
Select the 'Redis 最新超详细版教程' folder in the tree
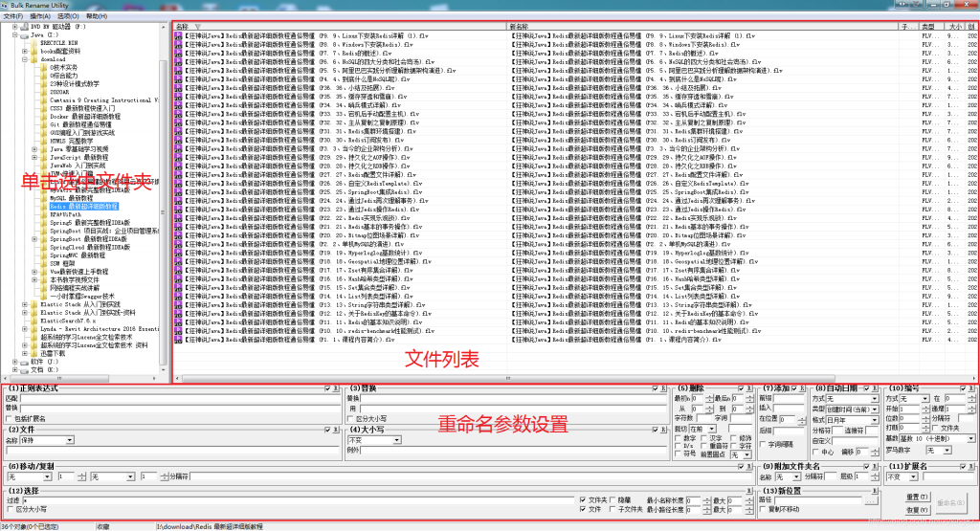84,206
